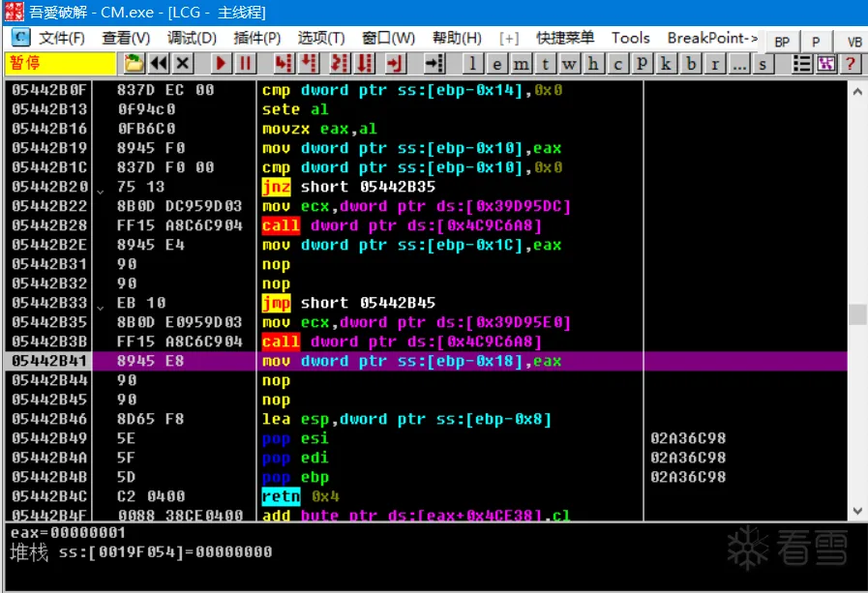
Task: Click the close program X icon
Action: (x=183, y=63)
